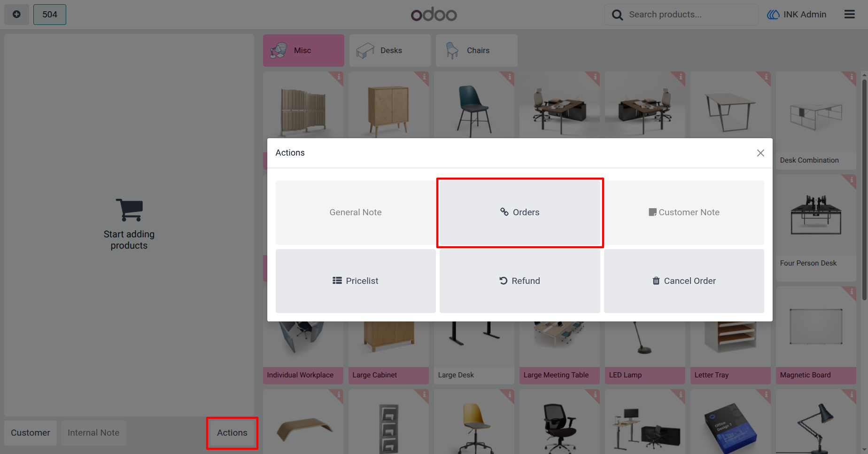Close the Actions dialog

point(760,153)
